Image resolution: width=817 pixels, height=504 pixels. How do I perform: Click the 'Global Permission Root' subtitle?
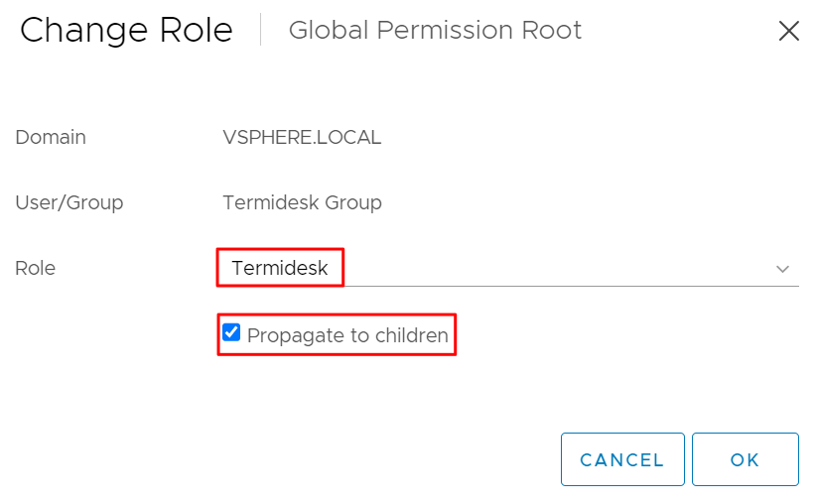435,31
